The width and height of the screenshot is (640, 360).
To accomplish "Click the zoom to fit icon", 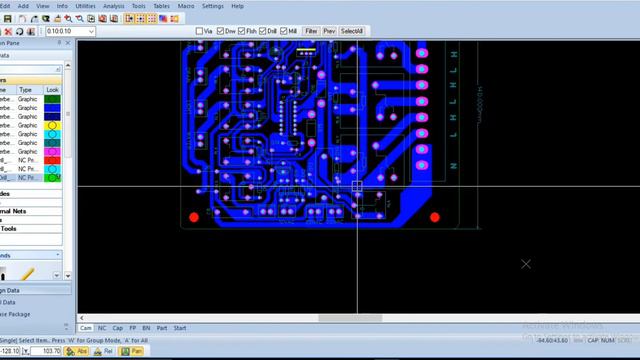I will (91, 19).
